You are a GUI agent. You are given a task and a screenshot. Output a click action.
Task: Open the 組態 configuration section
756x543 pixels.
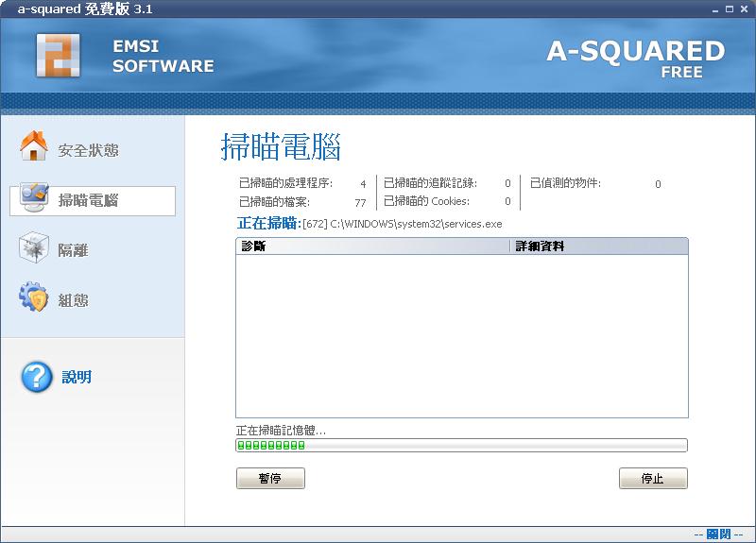click(74, 300)
